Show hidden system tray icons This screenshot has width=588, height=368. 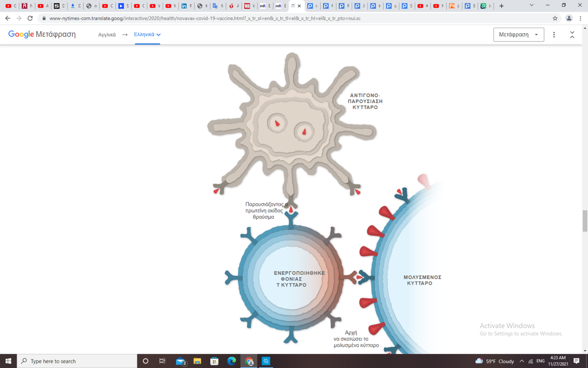[522, 361]
